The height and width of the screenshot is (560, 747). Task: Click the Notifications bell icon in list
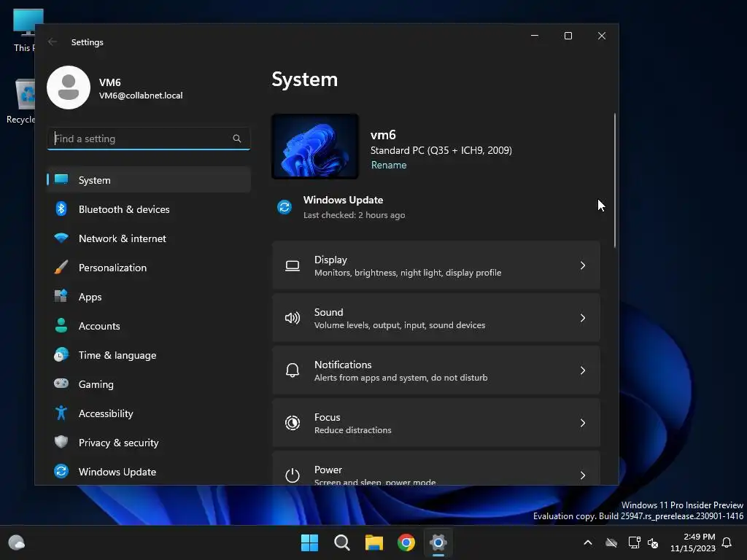[293, 370]
